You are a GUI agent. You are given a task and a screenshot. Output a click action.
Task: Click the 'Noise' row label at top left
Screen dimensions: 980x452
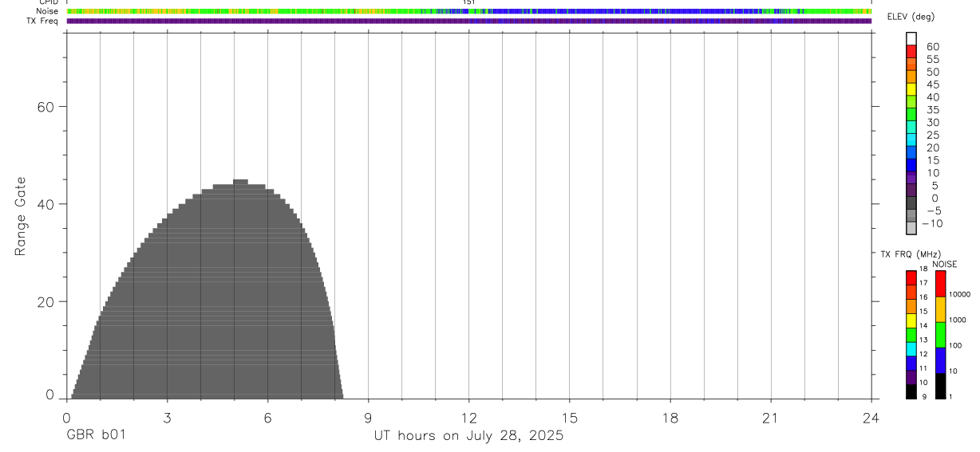48,11
